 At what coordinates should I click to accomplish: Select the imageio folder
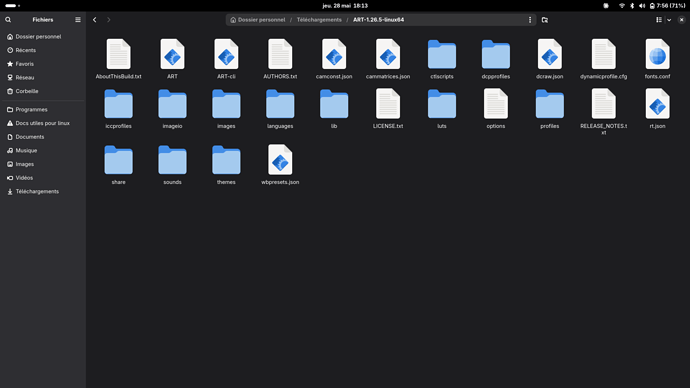[172, 109]
